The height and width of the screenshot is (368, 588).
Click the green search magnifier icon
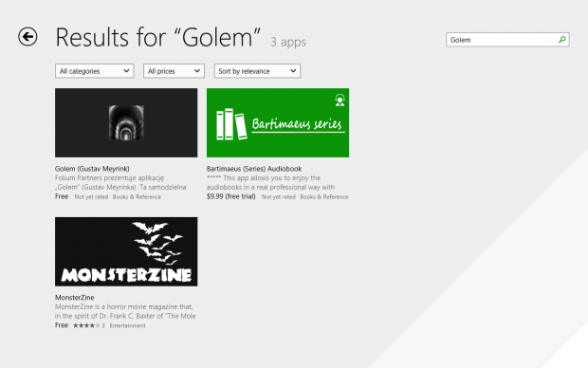click(561, 40)
